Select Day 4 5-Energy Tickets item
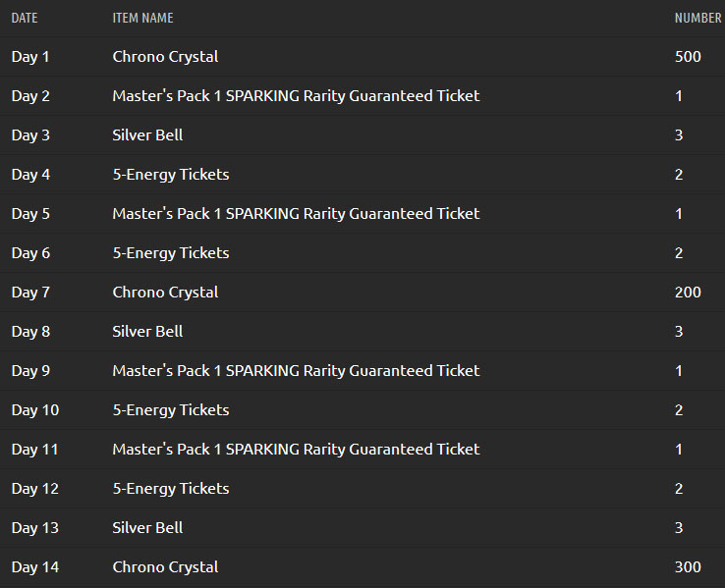The width and height of the screenshot is (725, 588). tap(171, 175)
